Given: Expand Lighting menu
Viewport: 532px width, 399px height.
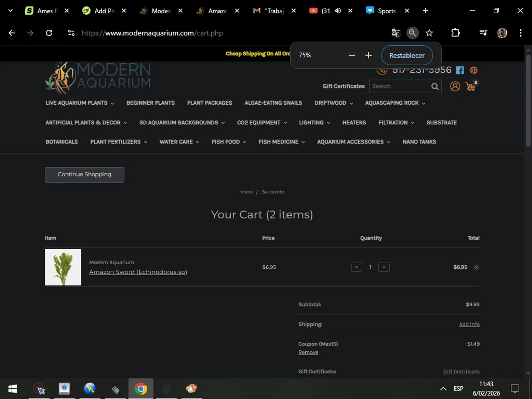Looking at the screenshot, I should pyautogui.click(x=315, y=123).
